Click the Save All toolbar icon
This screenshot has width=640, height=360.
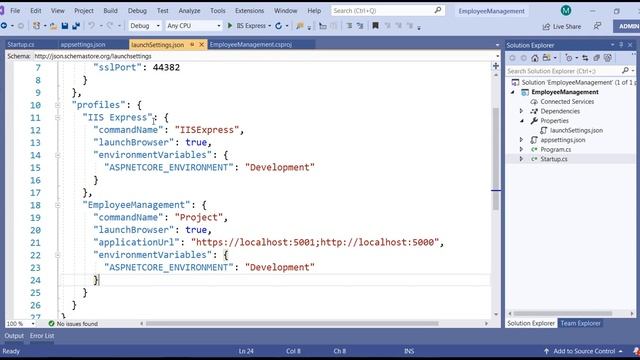click(x=76, y=26)
